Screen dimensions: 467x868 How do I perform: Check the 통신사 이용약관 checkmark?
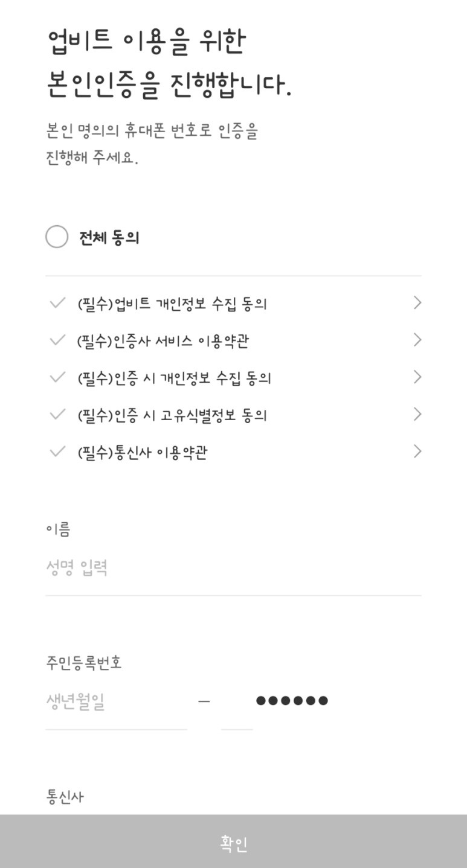57,452
